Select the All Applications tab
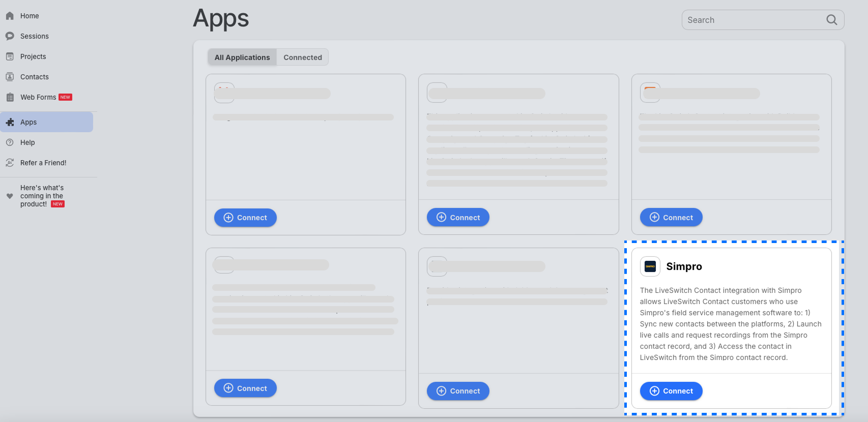 point(242,57)
